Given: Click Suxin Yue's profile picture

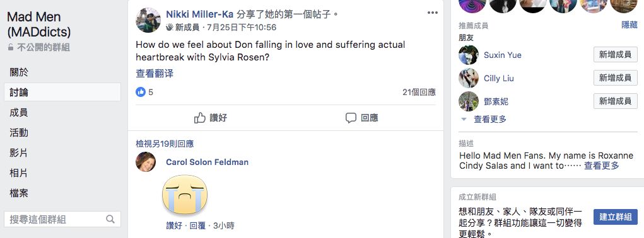Looking at the screenshot, I should pyautogui.click(x=469, y=55).
